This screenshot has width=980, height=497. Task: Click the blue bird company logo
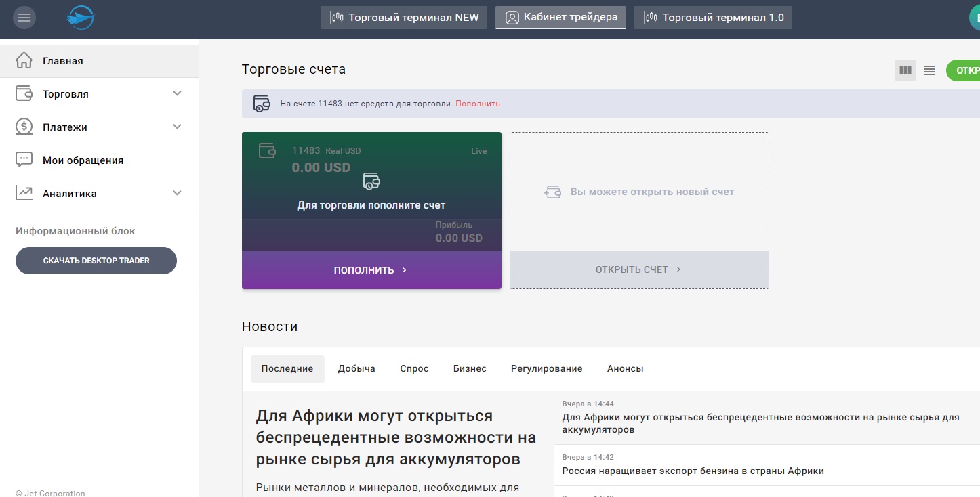coord(80,18)
